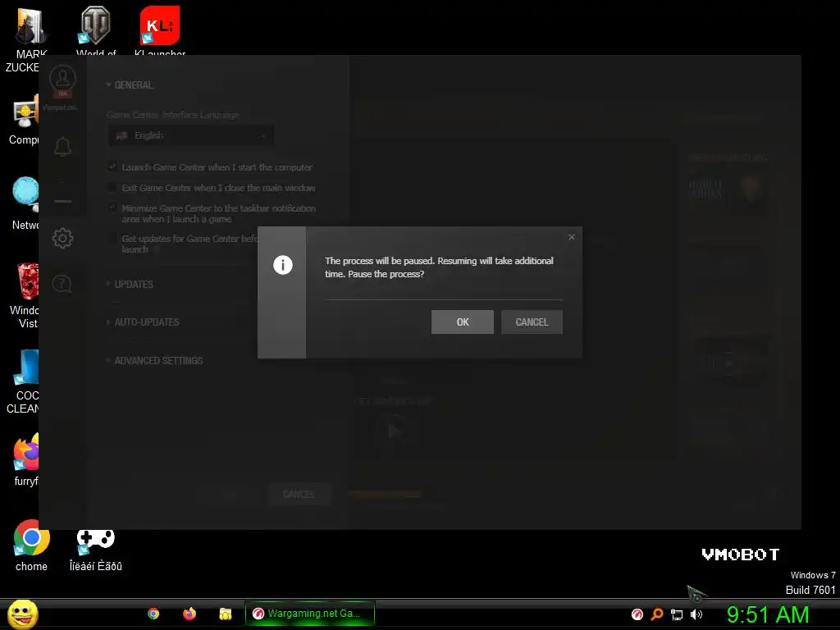840x630 pixels.
Task: Open help chat icon in Game Center sidebar
Action: click(x=62, y=283)
